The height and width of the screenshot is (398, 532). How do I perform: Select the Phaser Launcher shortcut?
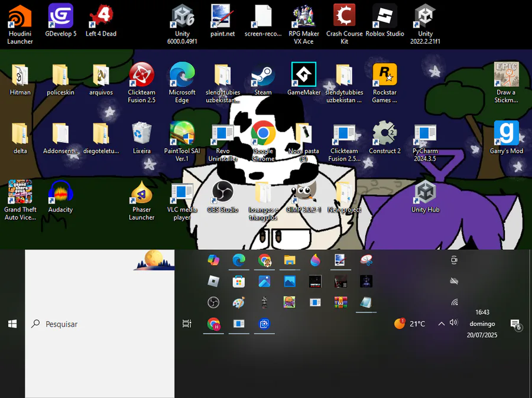[141, 200]
